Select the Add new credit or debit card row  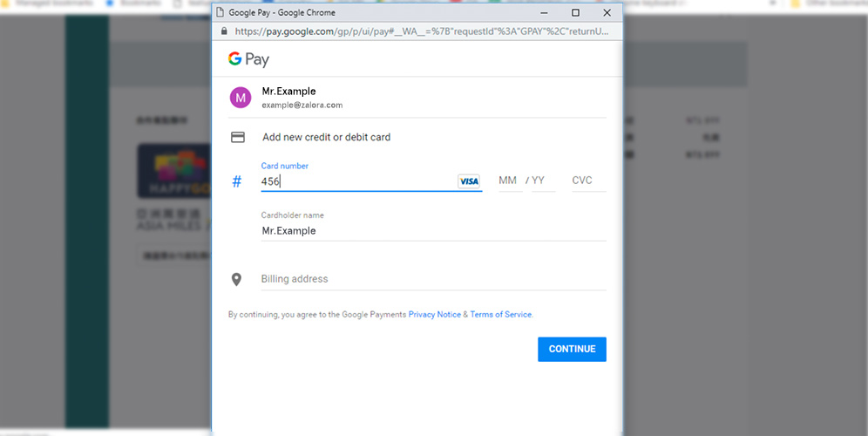[418, 137]
